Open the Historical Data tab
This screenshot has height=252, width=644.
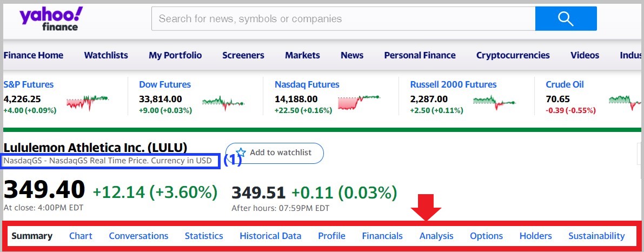(x=270, y=236)
